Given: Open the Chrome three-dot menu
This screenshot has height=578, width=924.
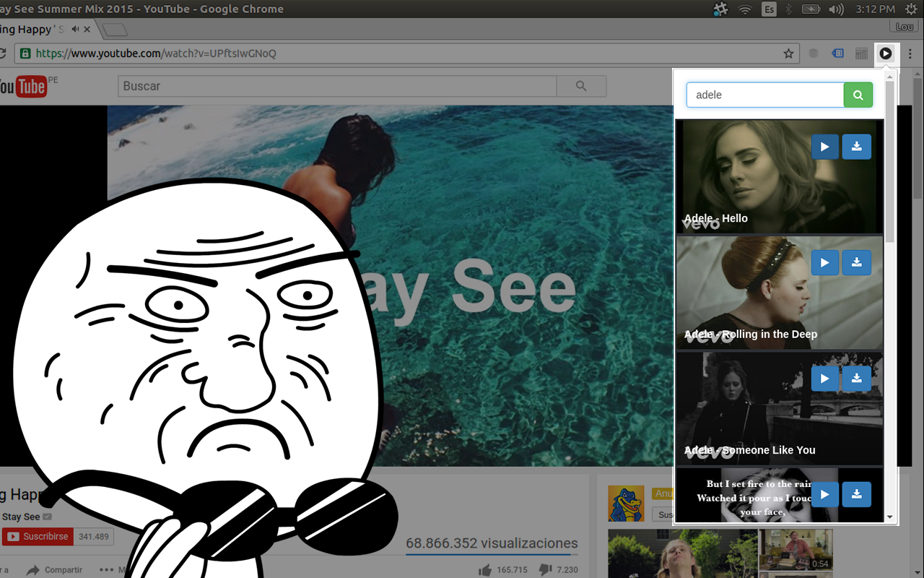Looking at the screenshot, I should point(914,53).
